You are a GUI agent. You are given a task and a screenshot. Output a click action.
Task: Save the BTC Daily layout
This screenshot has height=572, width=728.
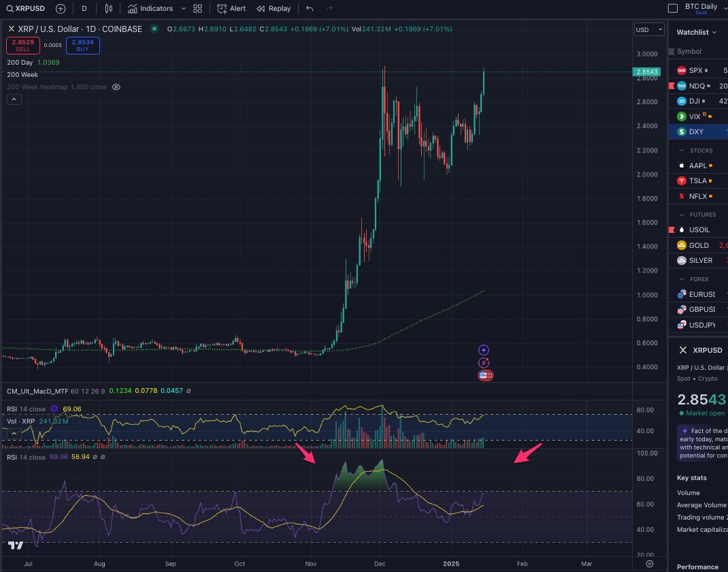pos(701,12)
